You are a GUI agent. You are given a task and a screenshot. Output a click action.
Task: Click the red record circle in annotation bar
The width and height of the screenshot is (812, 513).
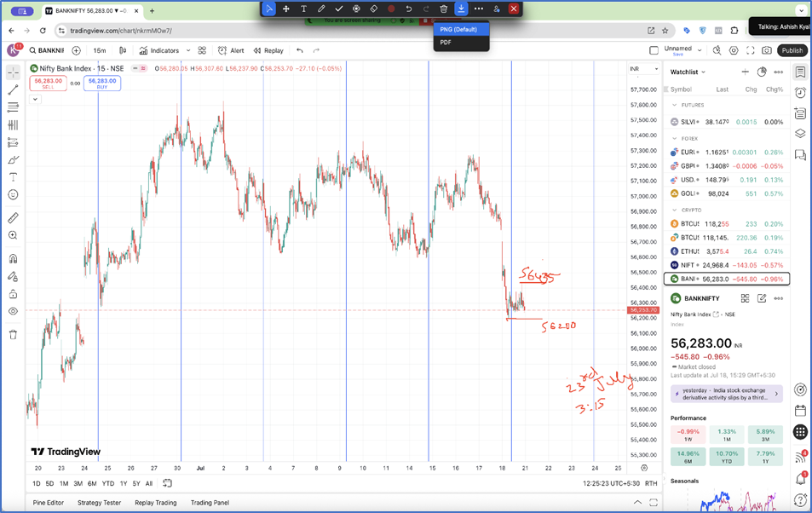(x=391, y=9)
